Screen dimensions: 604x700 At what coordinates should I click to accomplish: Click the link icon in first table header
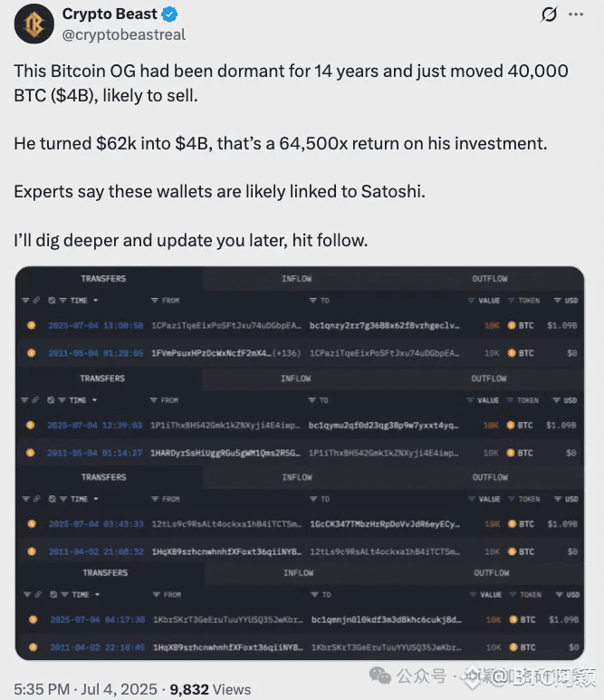click(36, 301)
